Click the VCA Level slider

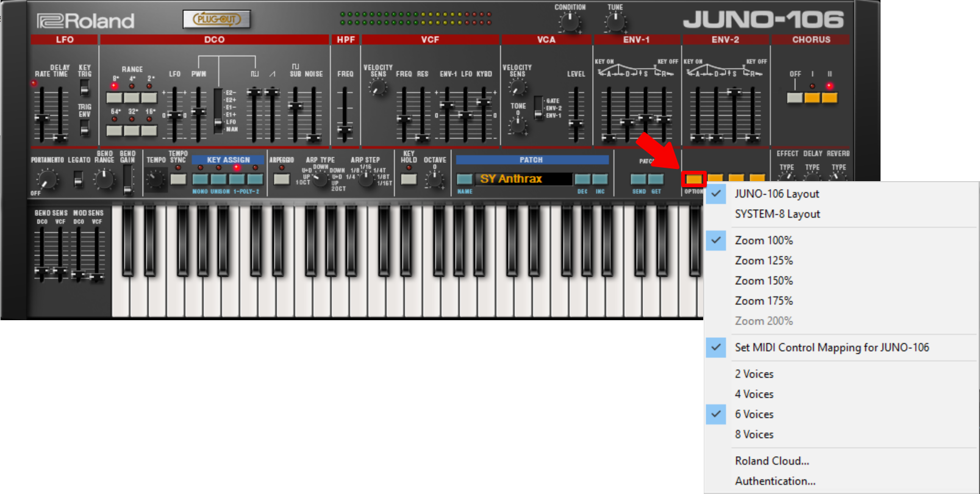point(576,114)
